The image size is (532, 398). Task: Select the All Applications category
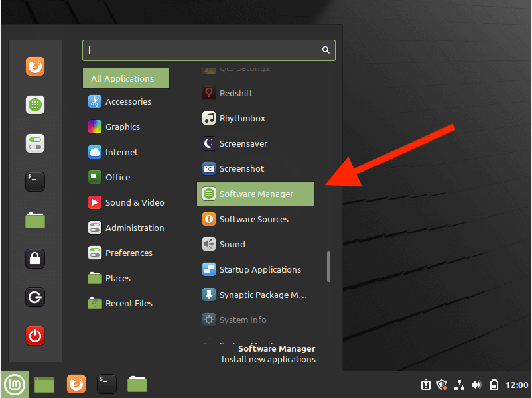pyautogui.click(x=126, y=78)
